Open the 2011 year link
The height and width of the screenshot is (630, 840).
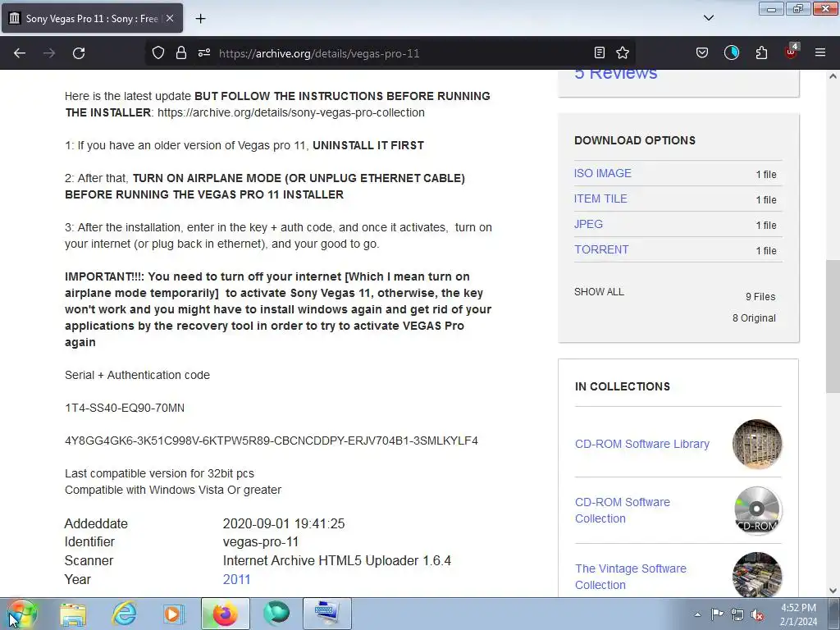(x=236, y=580)
